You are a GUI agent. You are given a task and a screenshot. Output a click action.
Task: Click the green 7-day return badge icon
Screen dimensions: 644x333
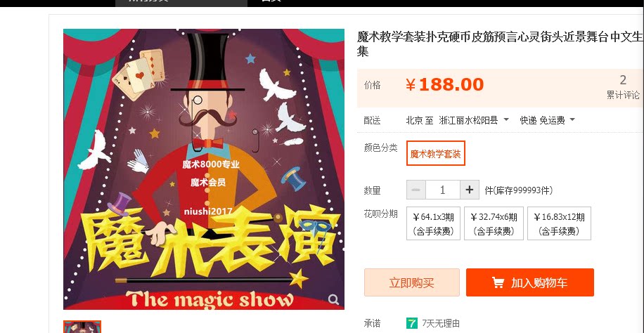point(411,323)
